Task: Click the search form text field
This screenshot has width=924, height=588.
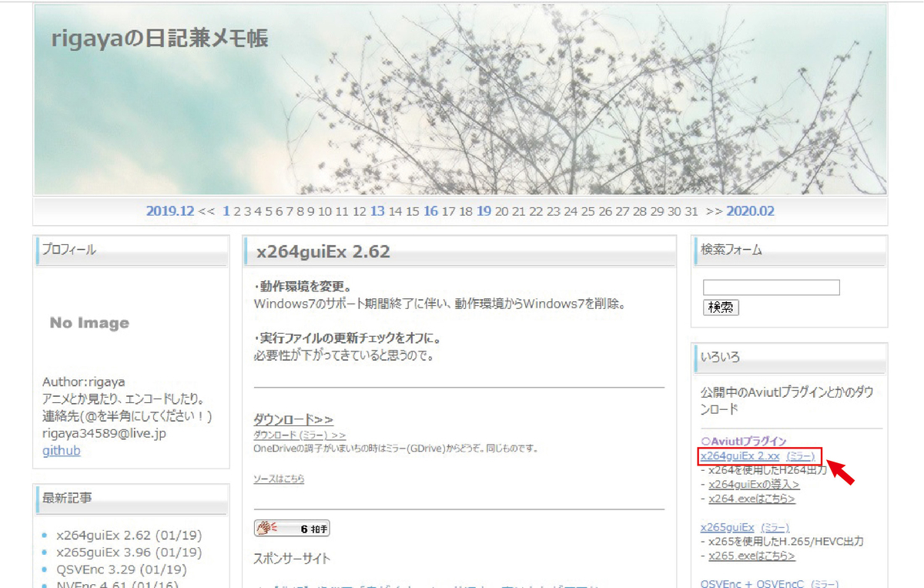Action: pyautogui.click(x=771, y=287)
